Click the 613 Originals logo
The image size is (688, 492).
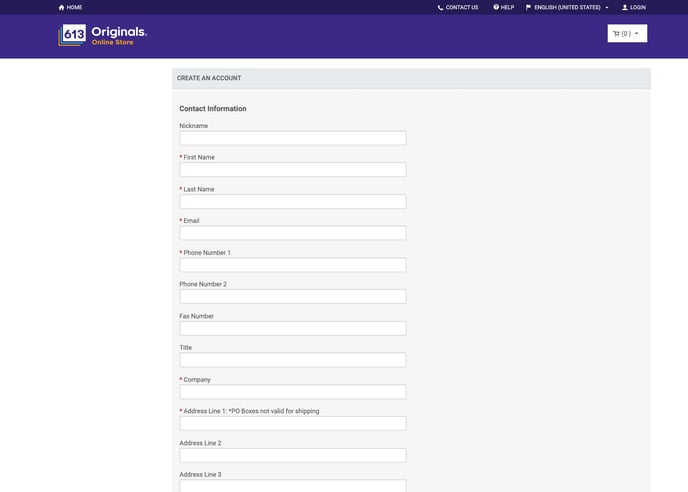[102, 35]
